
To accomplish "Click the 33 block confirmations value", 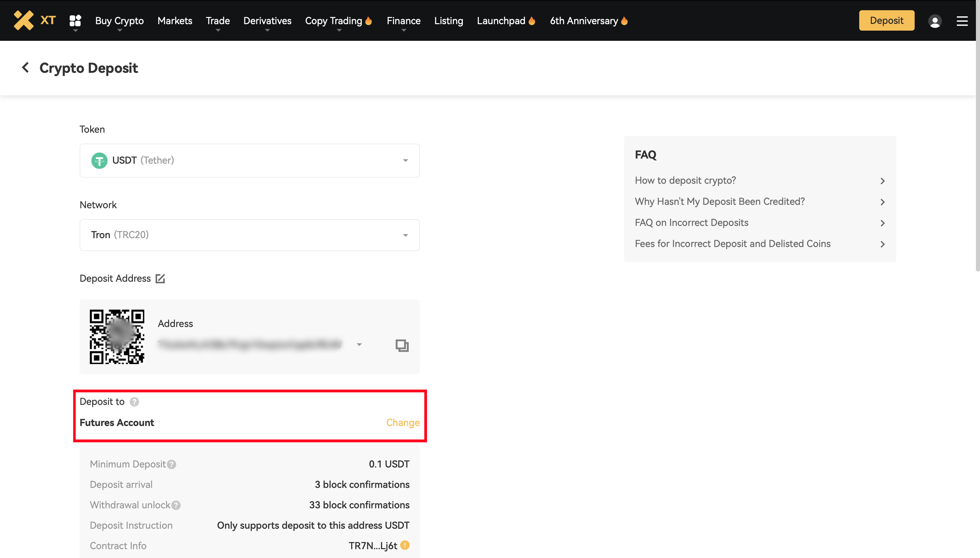I will tap(359, 505).
